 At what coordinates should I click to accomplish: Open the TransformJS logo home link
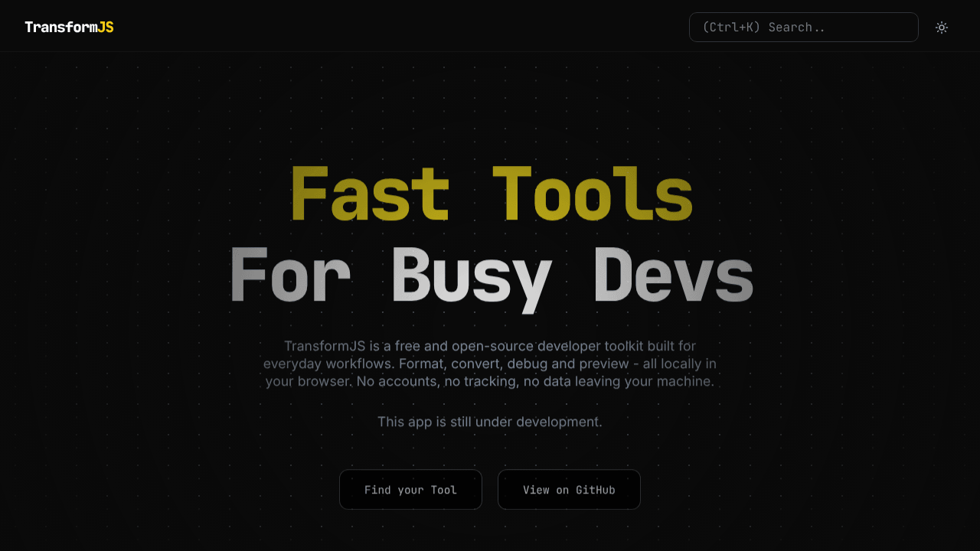[x=69, y=28]
